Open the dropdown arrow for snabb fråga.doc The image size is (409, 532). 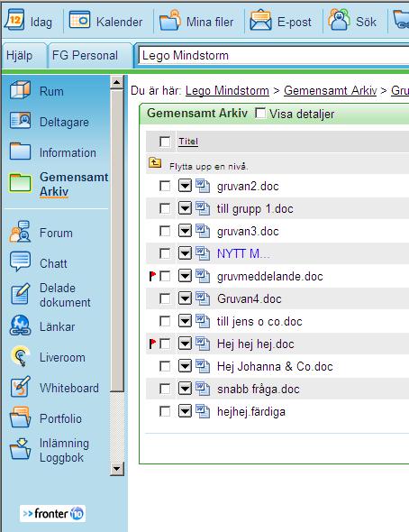(185, 389)
